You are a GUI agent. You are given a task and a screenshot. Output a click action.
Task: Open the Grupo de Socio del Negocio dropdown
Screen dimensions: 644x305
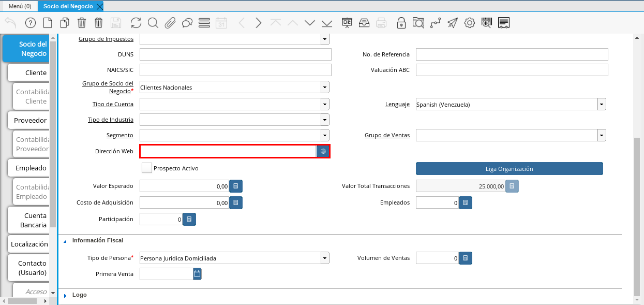pyautogui.click(x=324, y=87)
